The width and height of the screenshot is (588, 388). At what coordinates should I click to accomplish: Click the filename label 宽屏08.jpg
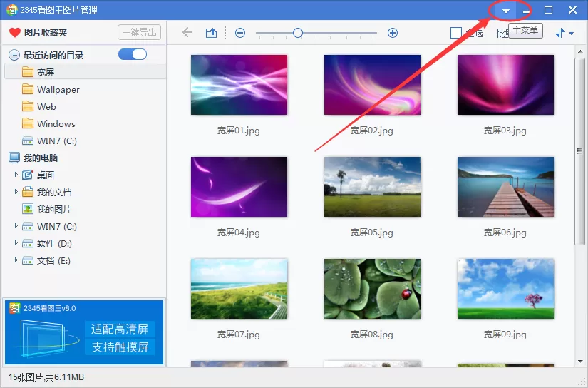(x=371, y=335)
